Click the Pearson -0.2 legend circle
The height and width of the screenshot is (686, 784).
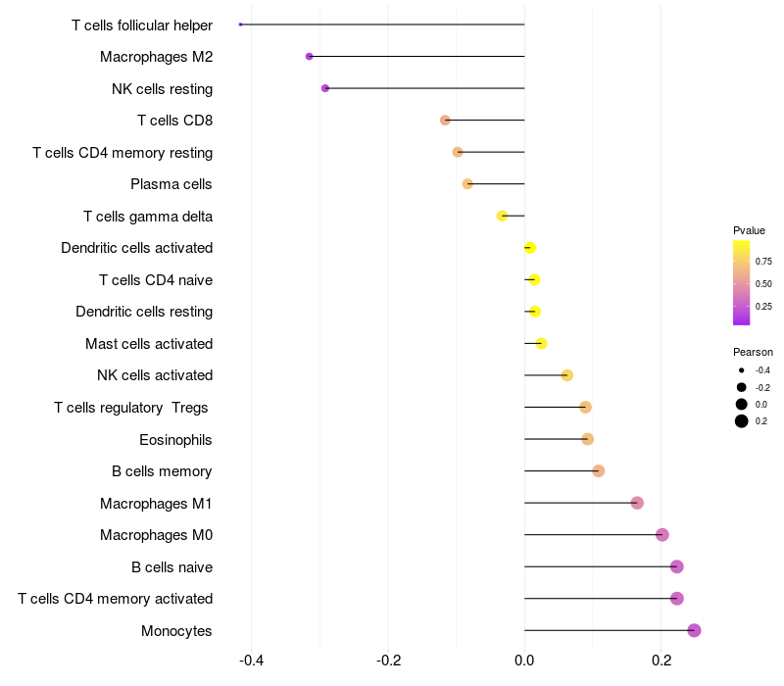[742, 387]
